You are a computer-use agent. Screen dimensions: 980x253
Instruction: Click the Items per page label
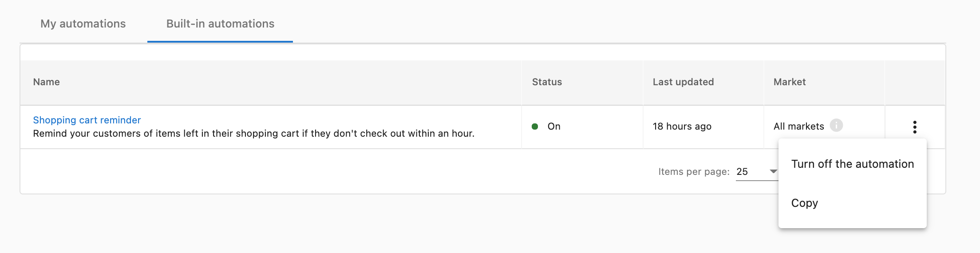(x=694, y=172)
